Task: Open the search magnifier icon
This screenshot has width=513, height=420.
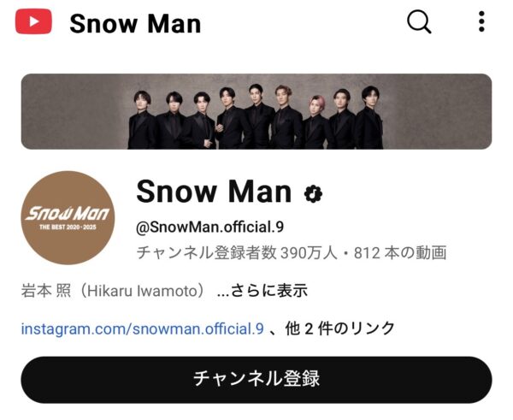Action: [419, 22]
